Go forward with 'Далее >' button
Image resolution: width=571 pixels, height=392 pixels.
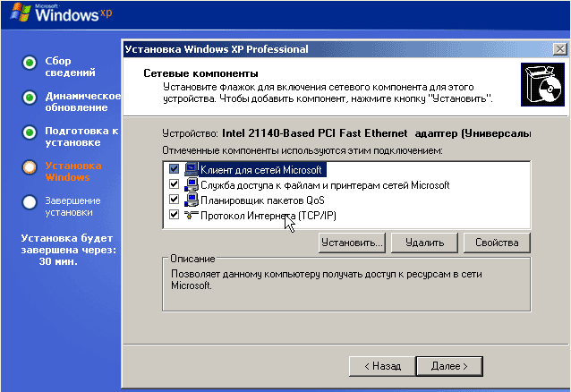449,366
